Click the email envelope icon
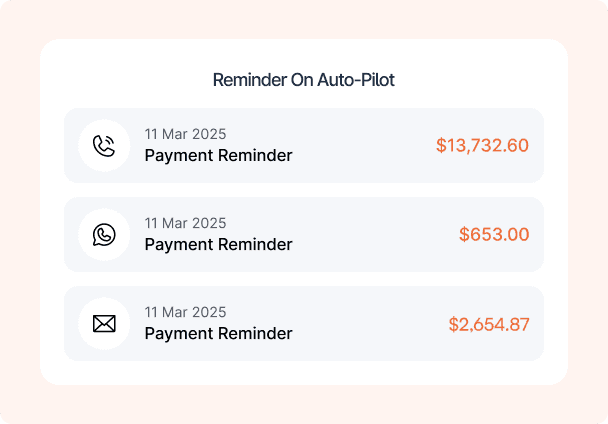This screenshot has width=608, height=424. [x=104, y=324]
